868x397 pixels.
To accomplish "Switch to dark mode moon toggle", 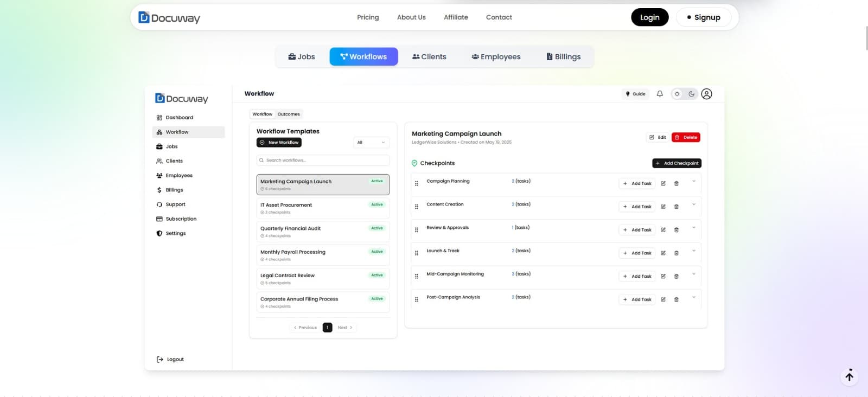I will pos(691,94).
